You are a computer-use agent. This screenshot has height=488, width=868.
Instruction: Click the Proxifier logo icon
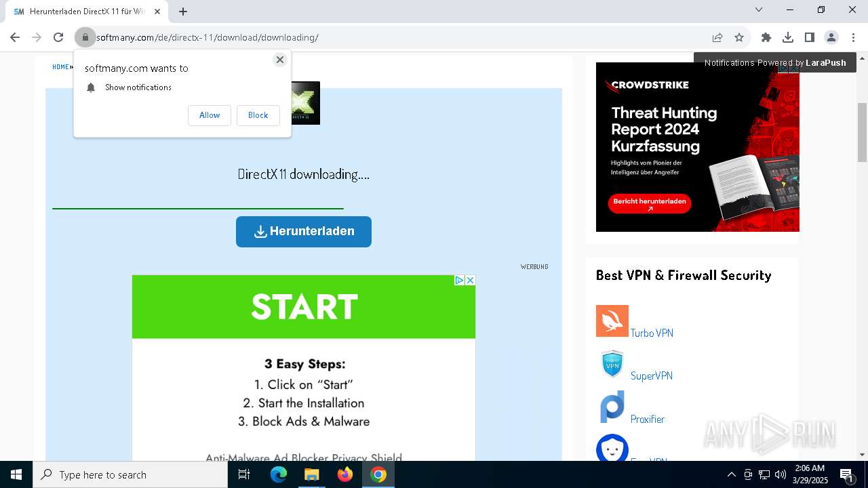pyautogui.click(x=612, y=407)
